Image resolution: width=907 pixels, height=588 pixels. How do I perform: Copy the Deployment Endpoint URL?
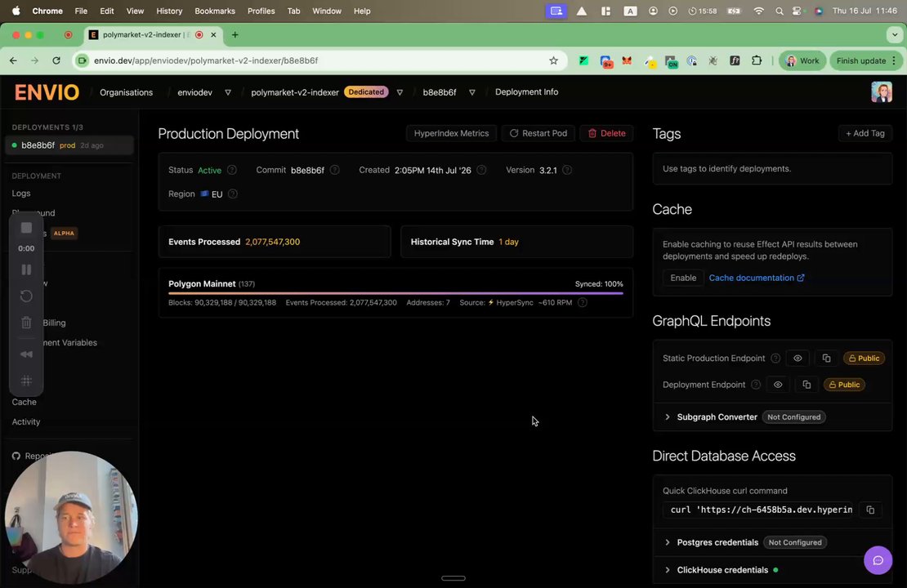coord(806,385)
